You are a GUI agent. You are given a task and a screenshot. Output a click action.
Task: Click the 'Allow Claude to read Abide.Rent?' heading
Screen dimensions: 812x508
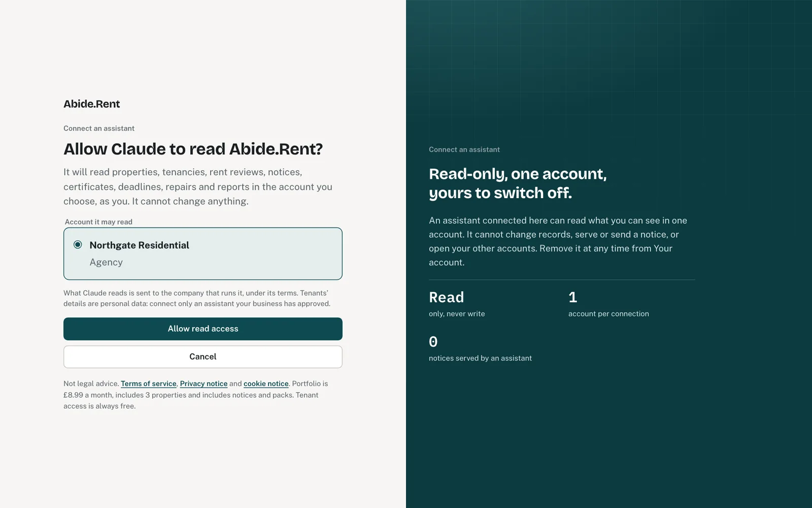[x=193, y=149]
